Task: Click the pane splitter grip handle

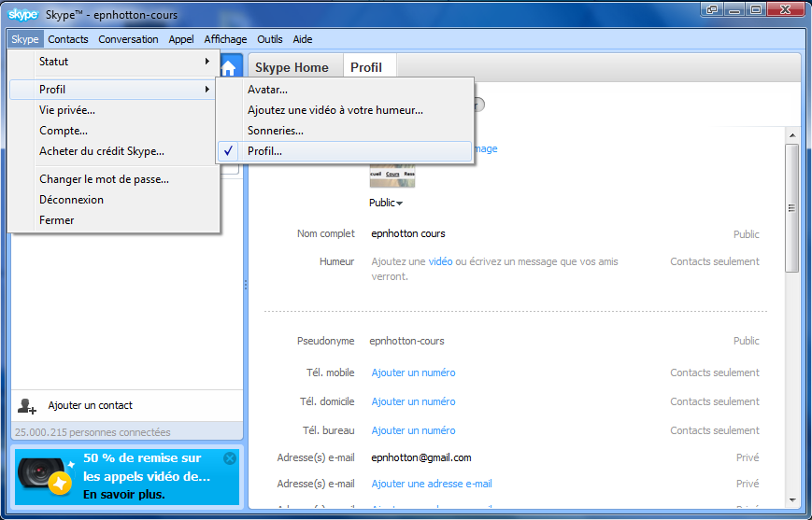Action: tap(246, 285)
